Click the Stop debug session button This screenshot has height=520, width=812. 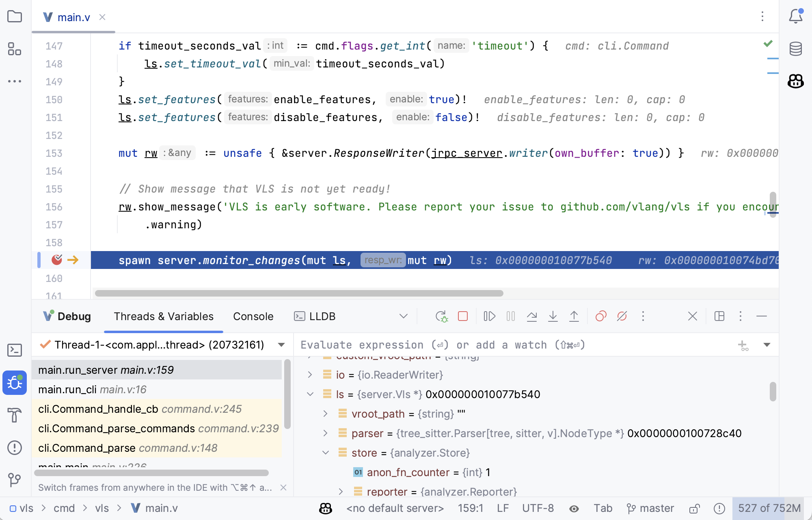(463, 316)
